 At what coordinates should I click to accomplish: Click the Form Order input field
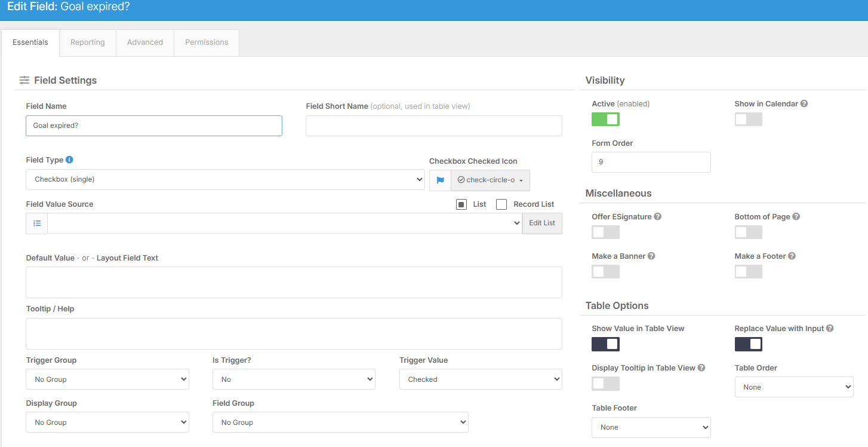click(651, 162)
